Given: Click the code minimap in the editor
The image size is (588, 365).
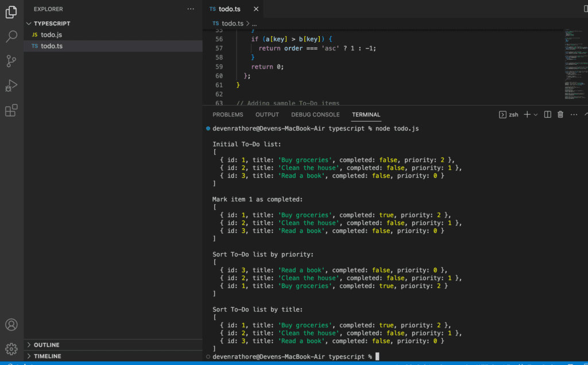Looking at the screenshot, I should click(x=575, y=64).
